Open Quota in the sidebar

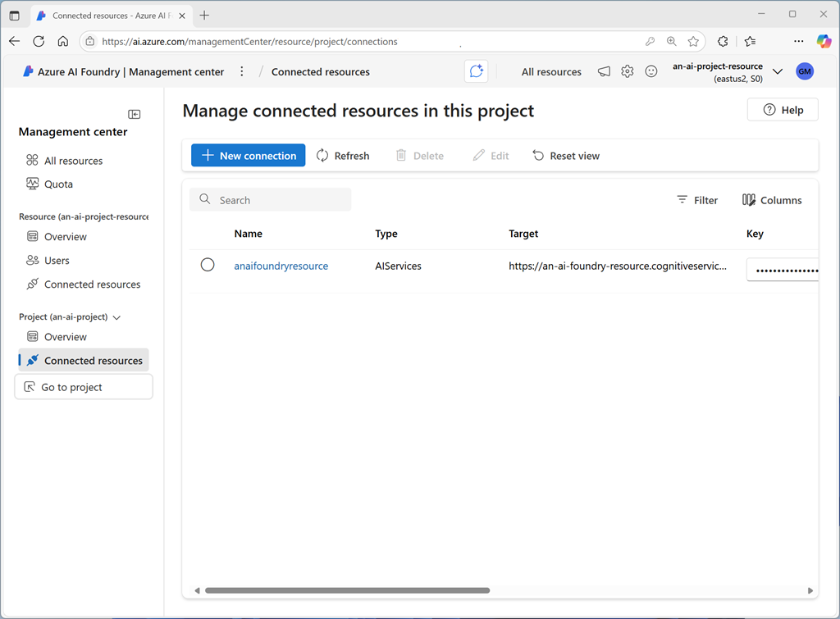pos(48,184)
